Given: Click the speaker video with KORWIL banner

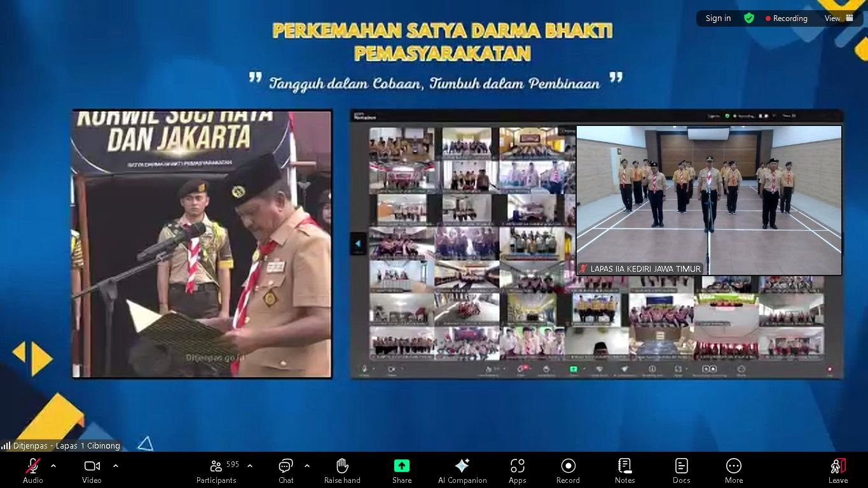Looking at the screenshot, I should 202,244.
